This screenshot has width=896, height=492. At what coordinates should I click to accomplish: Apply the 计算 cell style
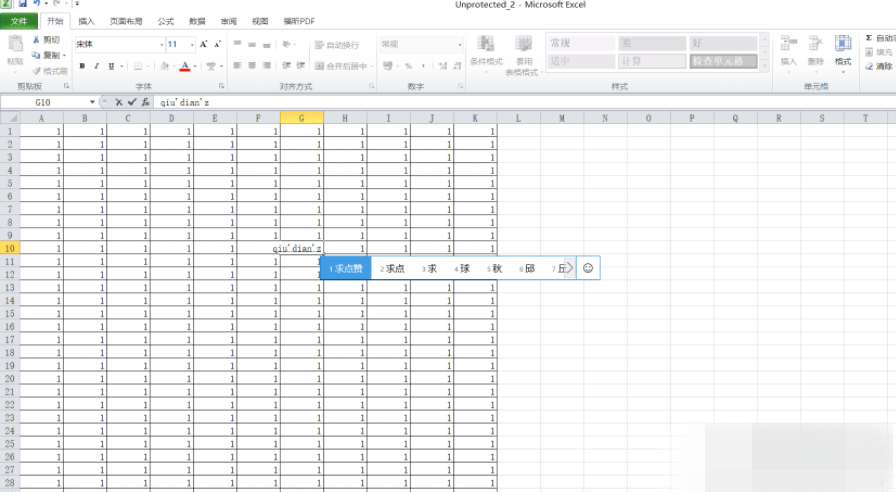point(652,61)
